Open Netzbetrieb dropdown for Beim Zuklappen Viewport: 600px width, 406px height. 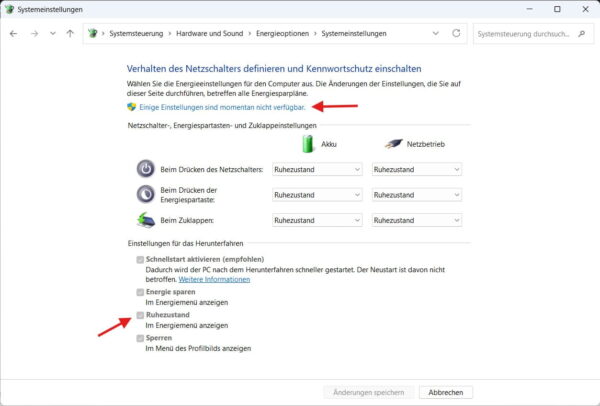click(417, 220)
